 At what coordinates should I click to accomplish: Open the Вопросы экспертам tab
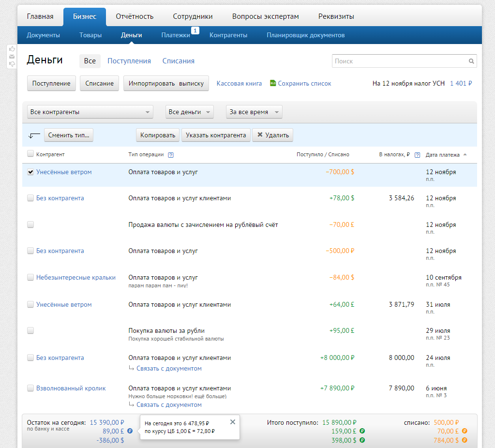(x=266, y=16)
